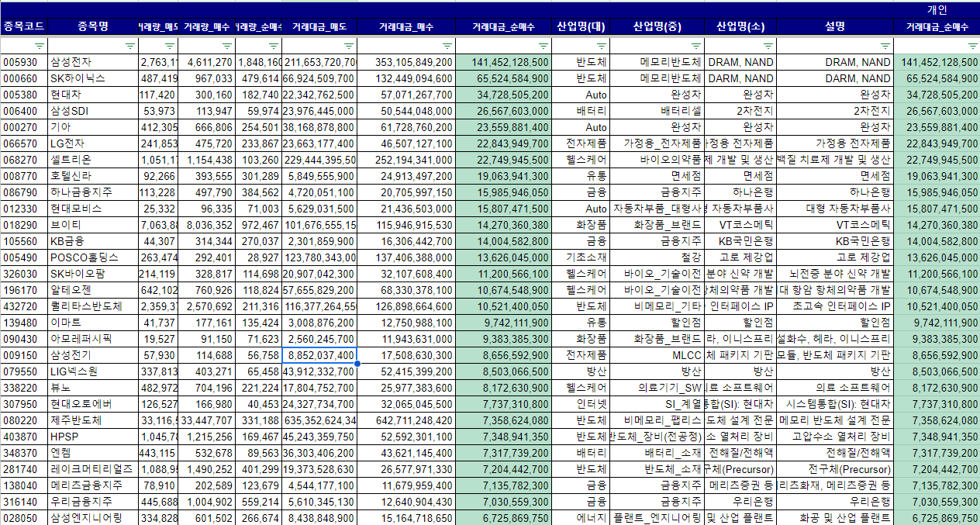Open the filter dropdown for 종목명 column
Screen dimensions: 980x525
129,46
